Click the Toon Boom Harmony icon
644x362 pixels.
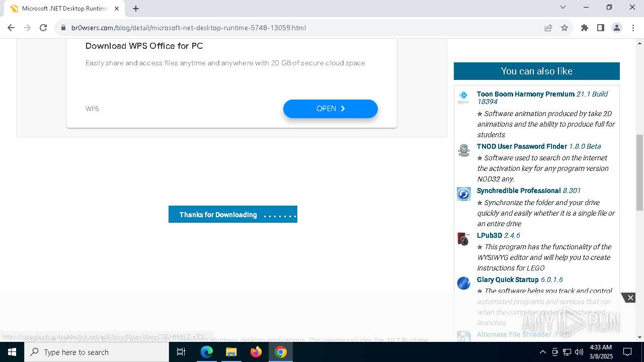click(x=463, y=97)
